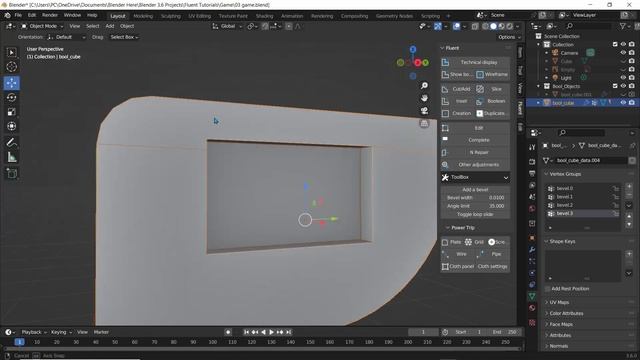Viewport: 640px width, 360px height.
Task: Click the viewport pan hand icon
Action: [x=424, y=98]
